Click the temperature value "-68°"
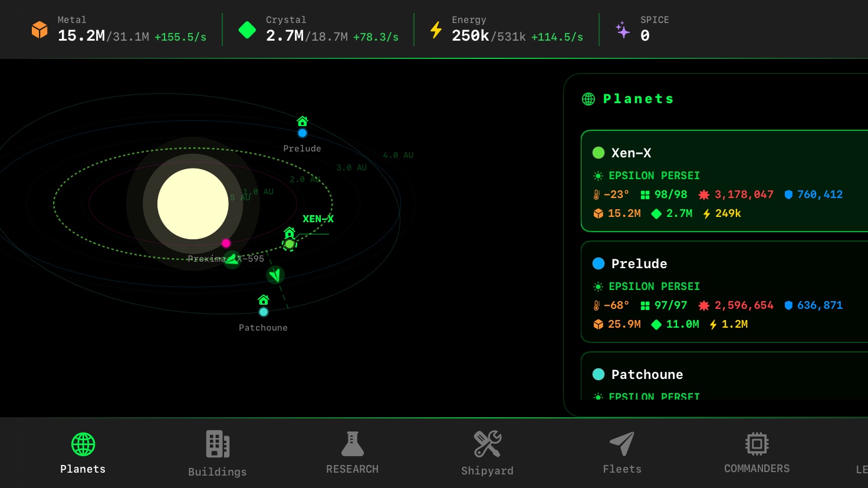 (616, 305)
